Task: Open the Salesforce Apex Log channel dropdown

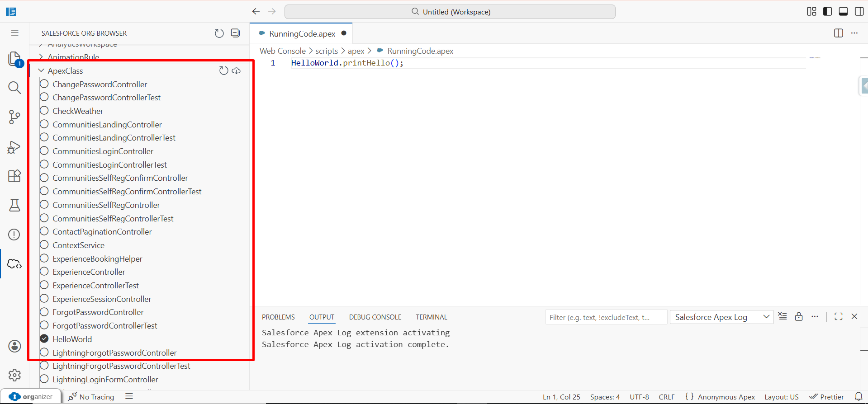Action: 722,317
